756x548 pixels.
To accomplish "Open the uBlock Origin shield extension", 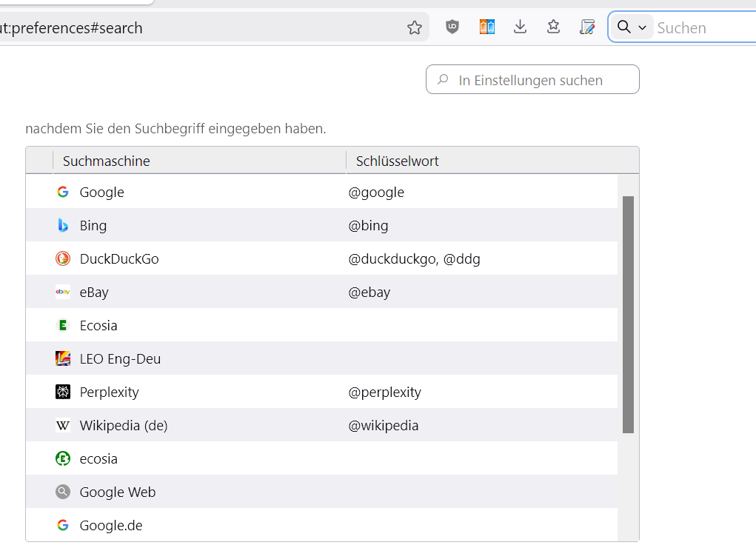I will click(x=452, y=27).
